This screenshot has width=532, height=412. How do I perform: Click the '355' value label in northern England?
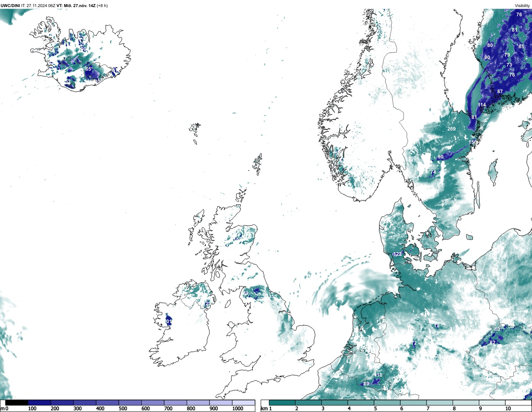click(273, 296)
